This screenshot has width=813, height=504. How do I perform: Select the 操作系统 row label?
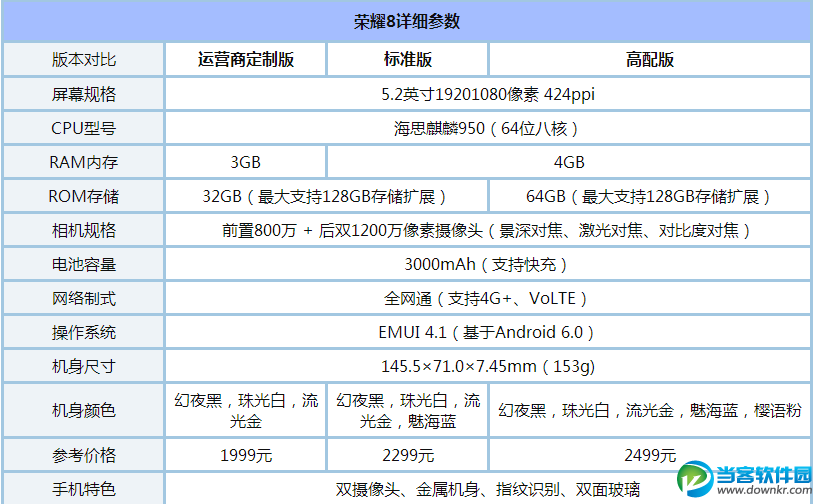coord(83,332)
